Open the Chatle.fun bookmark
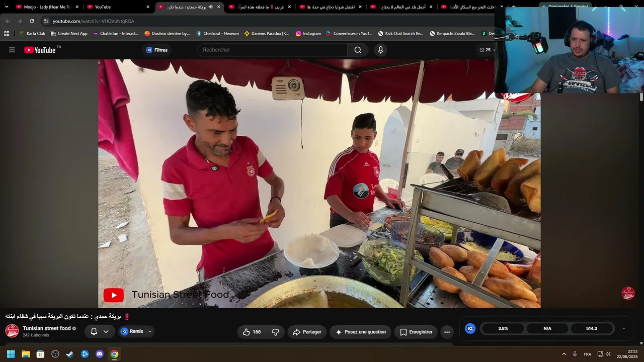The width and height of the screenshot is (644, 362). [x=116, y=34]
